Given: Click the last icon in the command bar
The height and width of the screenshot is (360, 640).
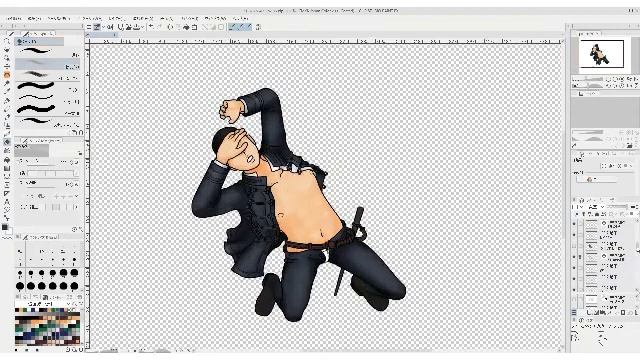Looking at the screenshot, I should (x=258, y=27).
